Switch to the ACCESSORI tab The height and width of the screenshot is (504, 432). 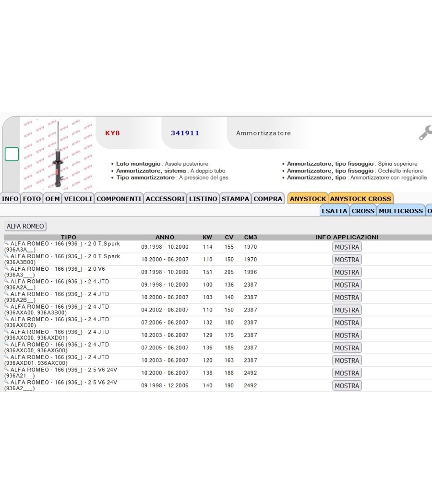pos(165,199)
